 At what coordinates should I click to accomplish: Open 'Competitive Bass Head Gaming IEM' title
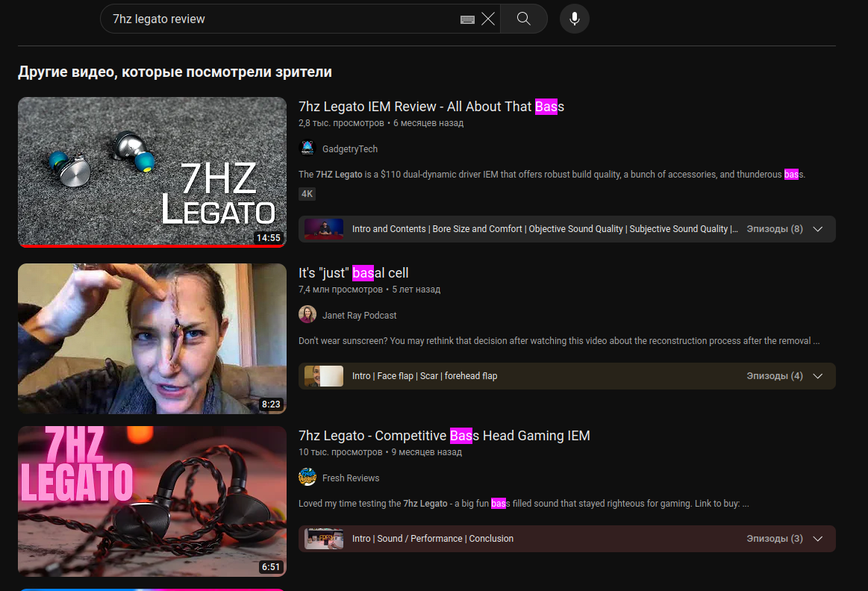pyautogui.click(x=444, y=436)
